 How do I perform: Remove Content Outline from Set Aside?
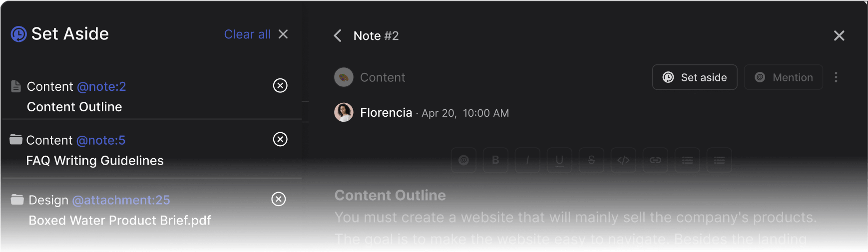tap(280, 86)
